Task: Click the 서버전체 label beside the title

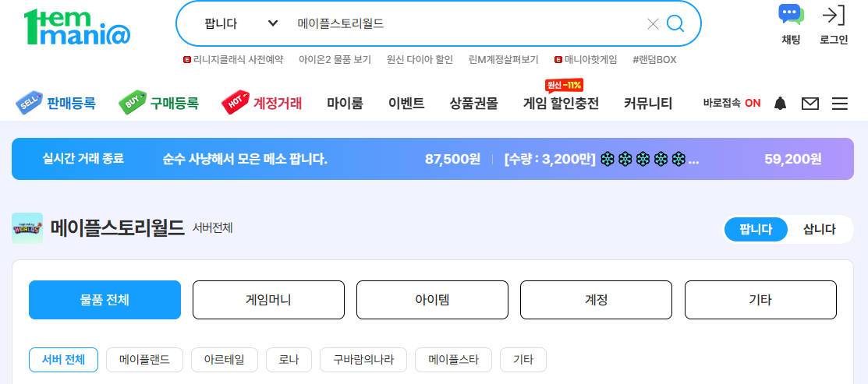Action: (213, 228)
